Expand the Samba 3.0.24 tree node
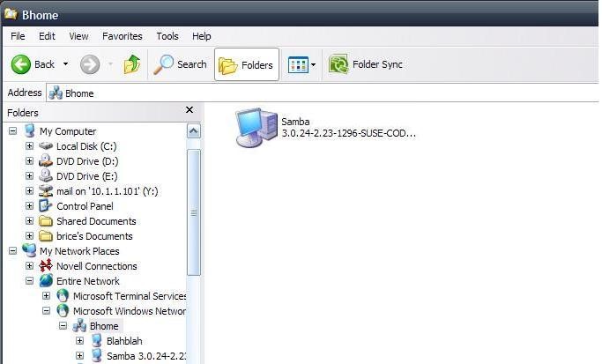The image size is (602, 364). pyautogui.click(x=79, y=355)
